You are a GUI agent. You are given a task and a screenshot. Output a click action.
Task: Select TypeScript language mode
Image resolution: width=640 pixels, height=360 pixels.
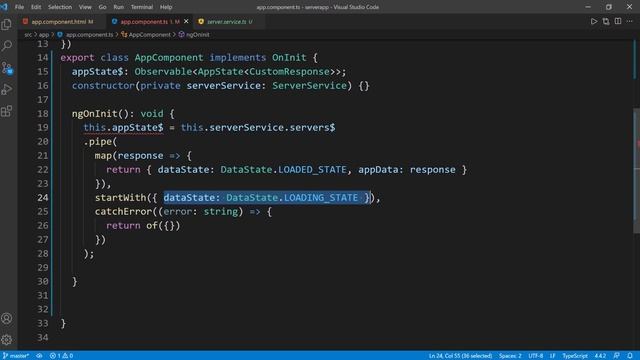575,356
